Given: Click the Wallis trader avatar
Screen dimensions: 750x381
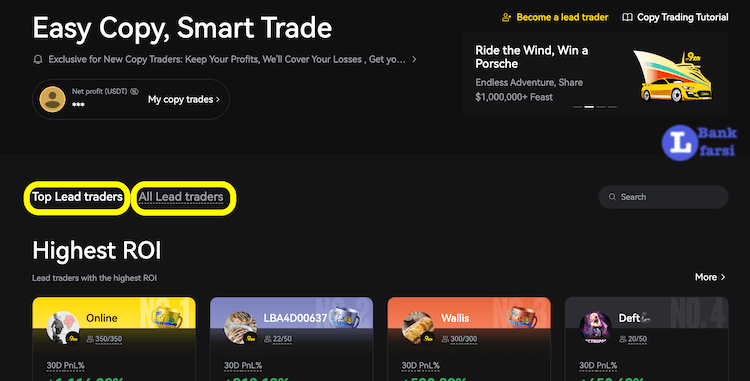Looking at the screenshot, I should (418, 327).
